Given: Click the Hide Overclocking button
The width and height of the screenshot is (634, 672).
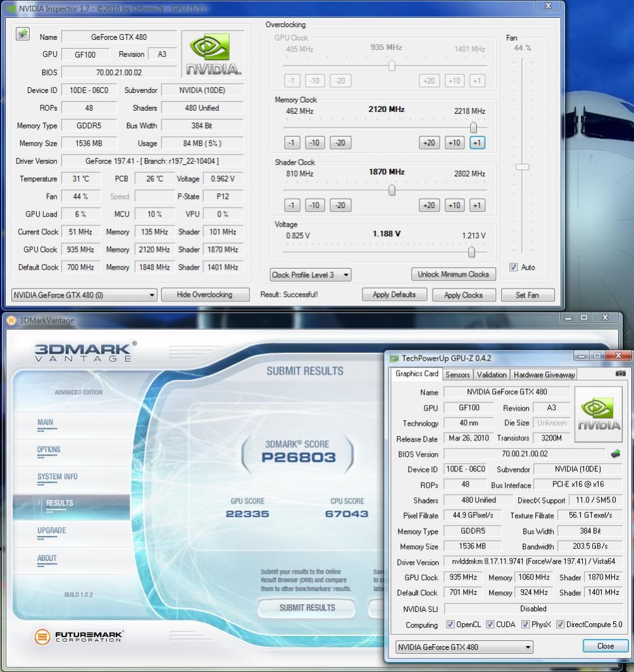Looking at the screenshot, I should [205, 294].
